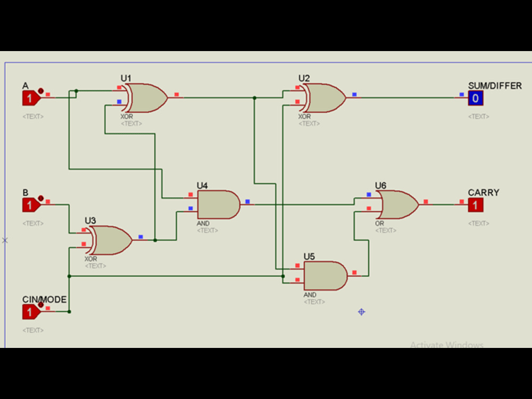Select the U6 OR gate
The width and height of the screenshot is (532, 399).
396,204
